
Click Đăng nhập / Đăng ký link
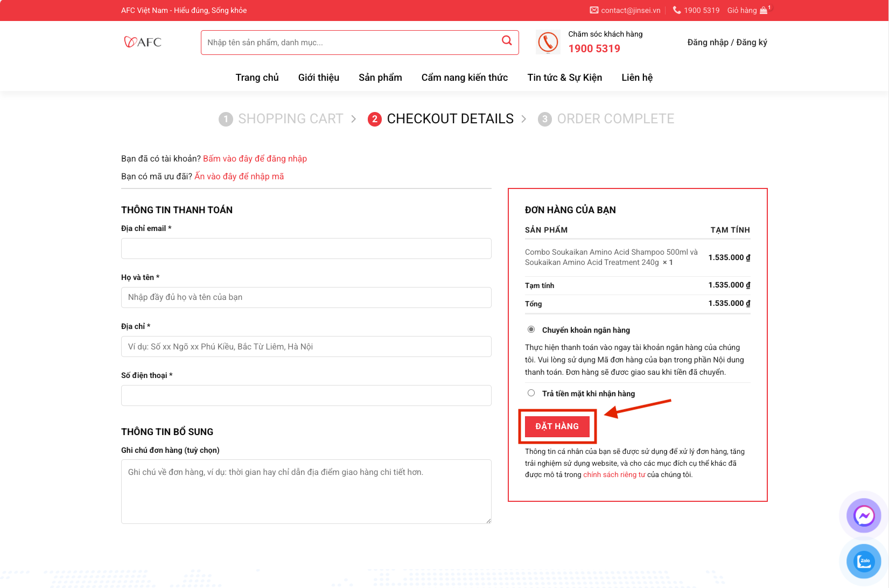point(727,43)
